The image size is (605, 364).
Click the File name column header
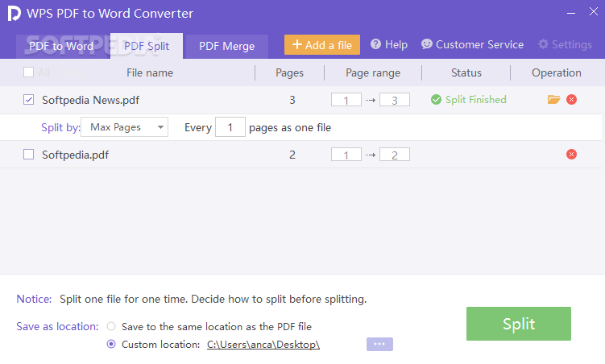(x=150, y=72)
